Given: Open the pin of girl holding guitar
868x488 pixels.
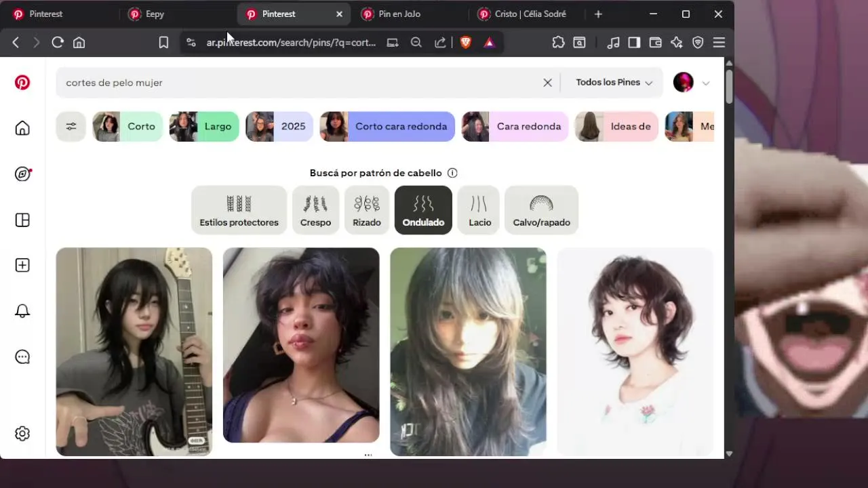Looking at the screenshot, I should click(x=134, y=352).
